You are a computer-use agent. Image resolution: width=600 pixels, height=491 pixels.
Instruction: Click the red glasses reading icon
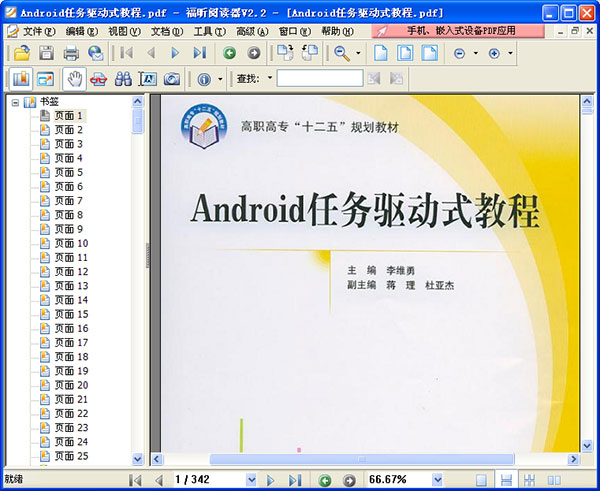[x=99, y=79]
